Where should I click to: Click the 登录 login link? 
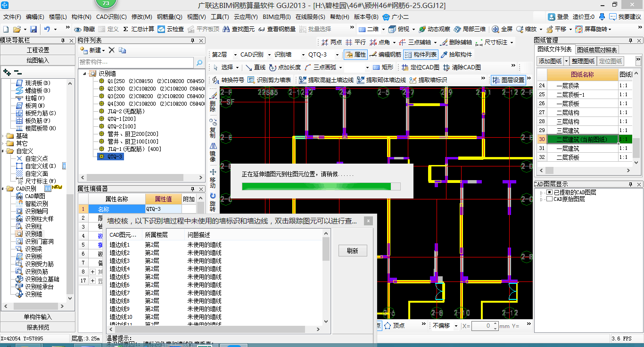click(559, 17)
